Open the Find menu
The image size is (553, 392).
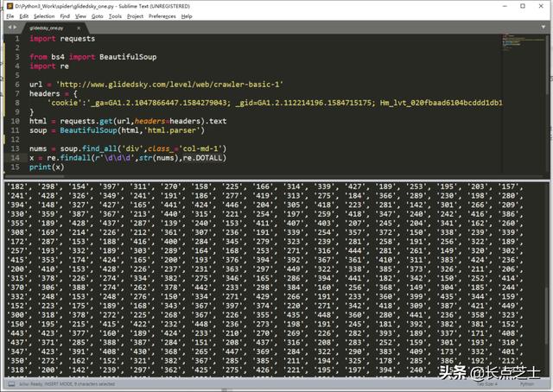(x=65, y=16)
